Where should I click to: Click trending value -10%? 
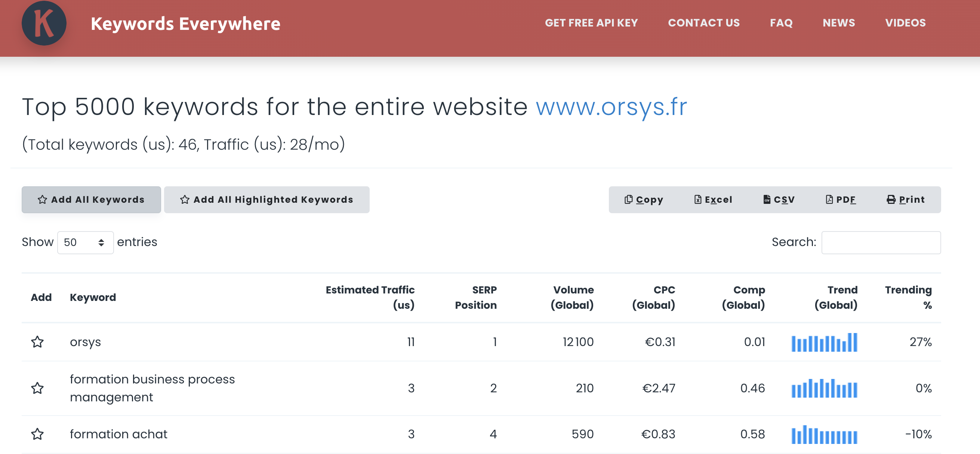(x=918, y=434)
